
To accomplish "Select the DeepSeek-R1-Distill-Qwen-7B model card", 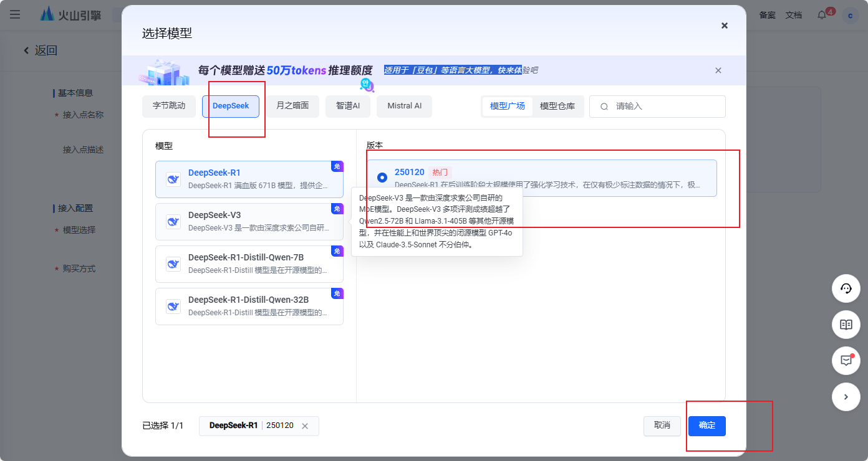I will pyautogui.click(x=249, y=264).
